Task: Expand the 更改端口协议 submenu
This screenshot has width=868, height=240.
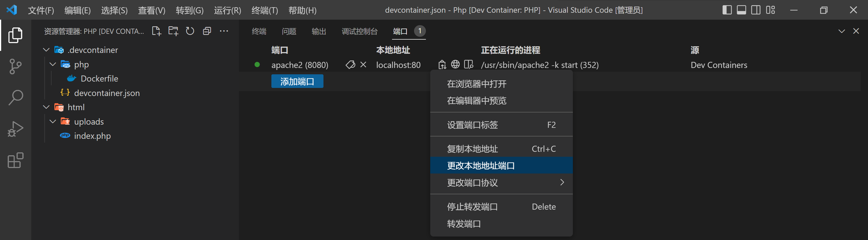Action: point(501,183)
